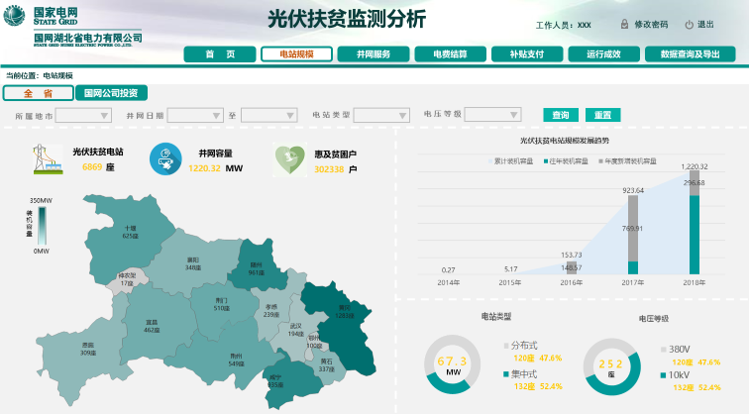Open the 所属地市 dropdown
The width and height of the screenshot is (749, 414).
[x=83, y=115]
